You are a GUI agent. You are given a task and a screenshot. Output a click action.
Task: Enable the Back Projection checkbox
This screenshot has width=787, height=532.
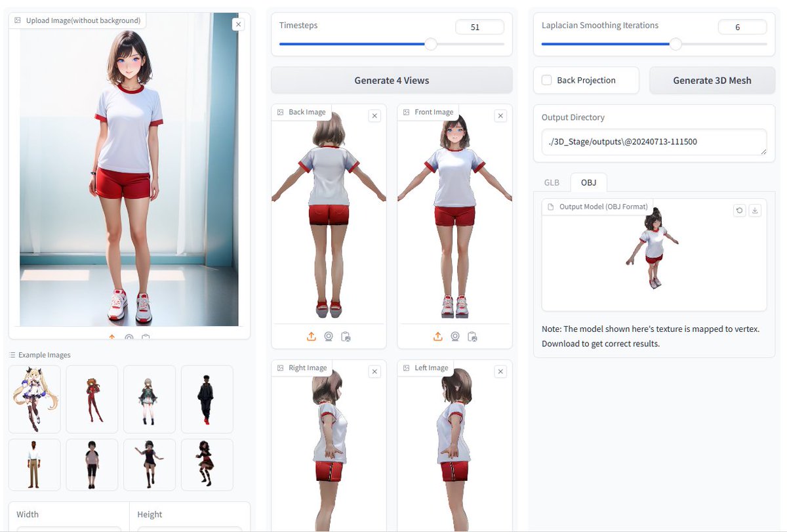[x=547, y=80]
